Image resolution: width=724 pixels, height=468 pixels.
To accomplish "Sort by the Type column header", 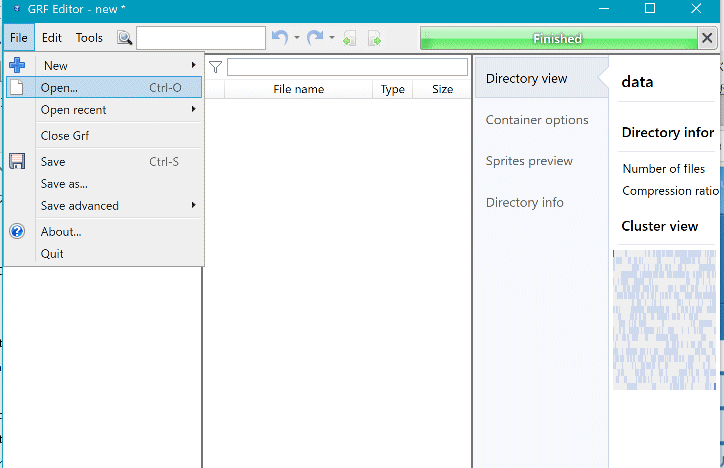I will pos(392,89).
